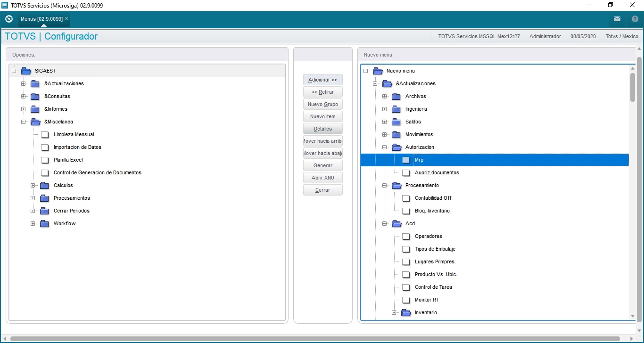Collapse the SIGAEST root node

pyautogui.click(x=14, y=71)
